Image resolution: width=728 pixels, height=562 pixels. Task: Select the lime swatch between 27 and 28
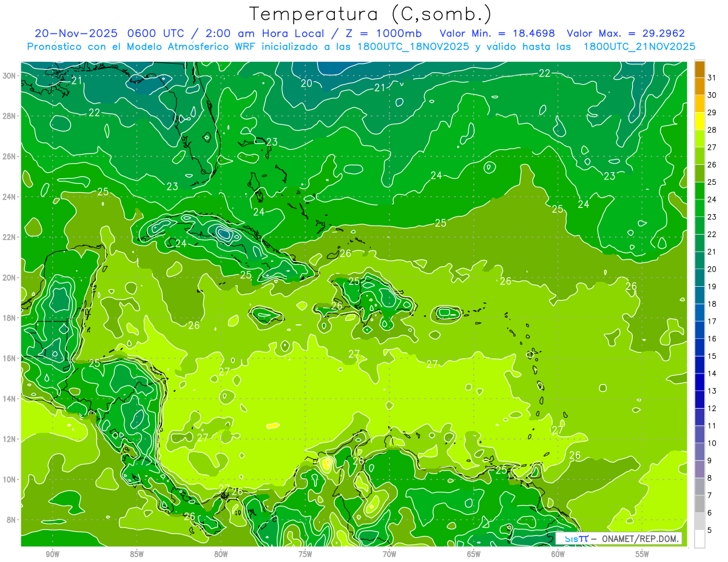699,139
